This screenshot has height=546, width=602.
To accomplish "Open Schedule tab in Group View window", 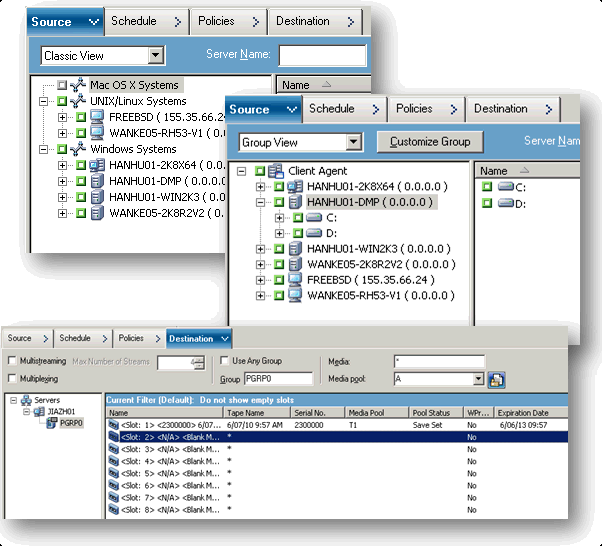I will 344,109.
